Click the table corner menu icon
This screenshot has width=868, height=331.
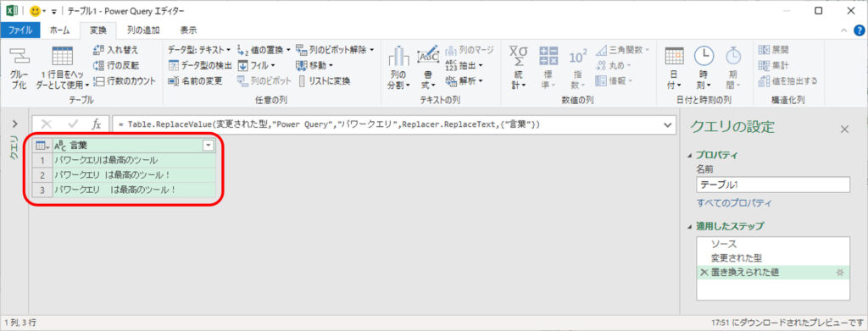tap(42, 146)
